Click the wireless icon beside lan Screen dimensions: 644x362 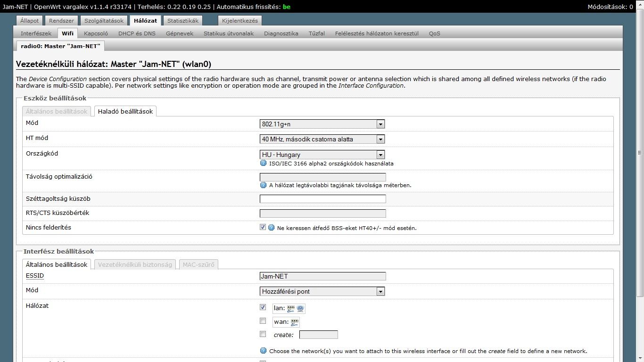pyautogui.click(x=300, y=308)
